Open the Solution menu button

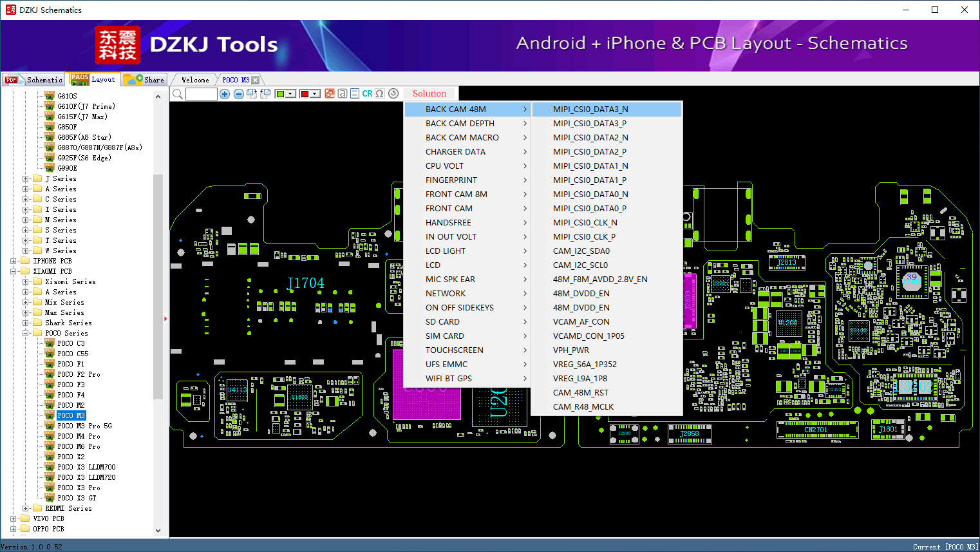click(429, 94)
